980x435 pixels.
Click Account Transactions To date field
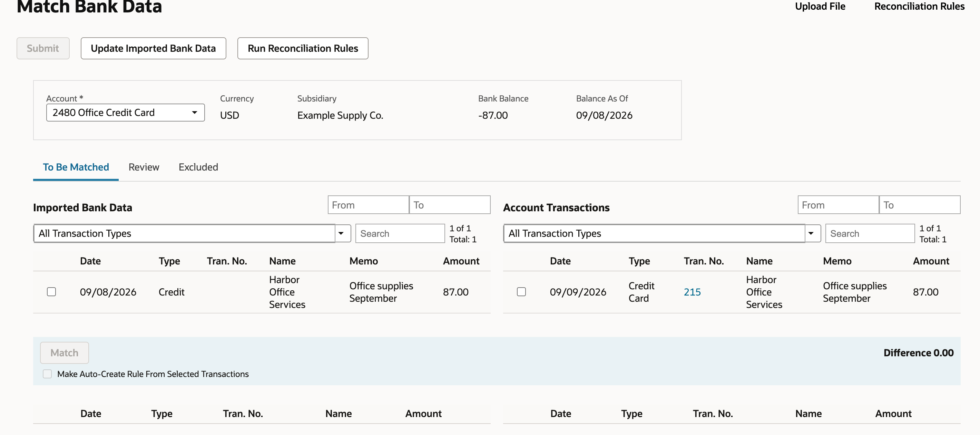920,205
